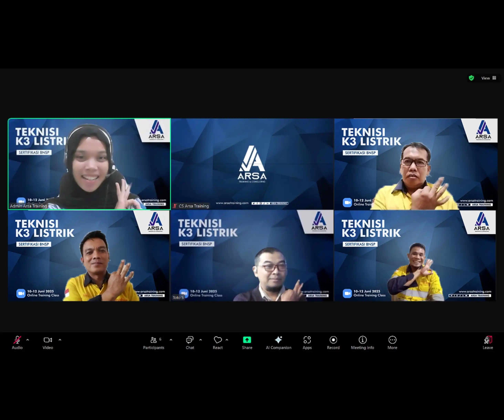Select the bottom-right participant in safety vest
The height and width of the screenshot is (420, 504).
415,256
